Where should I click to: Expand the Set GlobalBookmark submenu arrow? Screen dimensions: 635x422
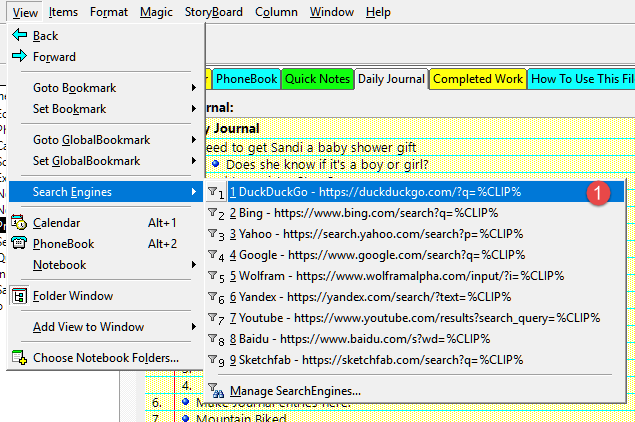tap(194, 161)
